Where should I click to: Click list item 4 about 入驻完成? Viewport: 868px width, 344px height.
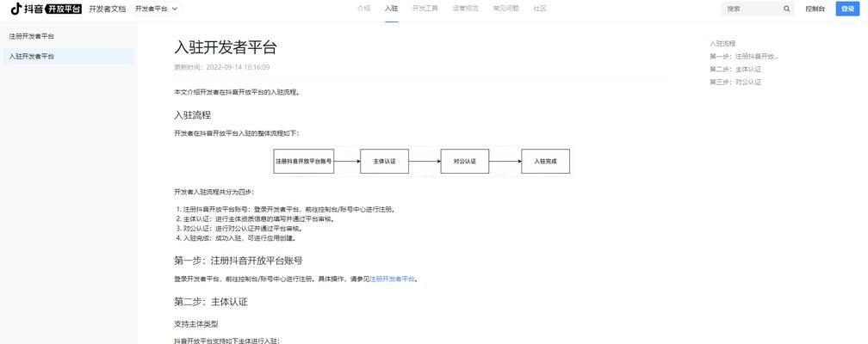click(x=236, y=238)
